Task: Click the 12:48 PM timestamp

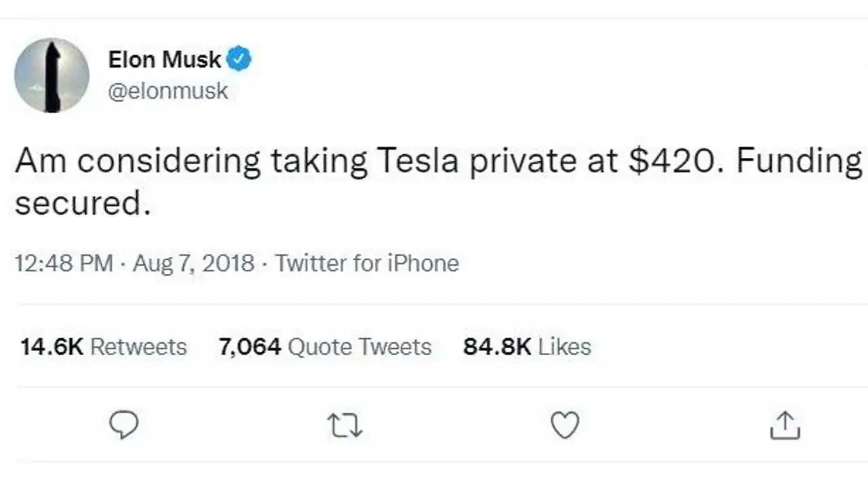Action: click(64, 263)
